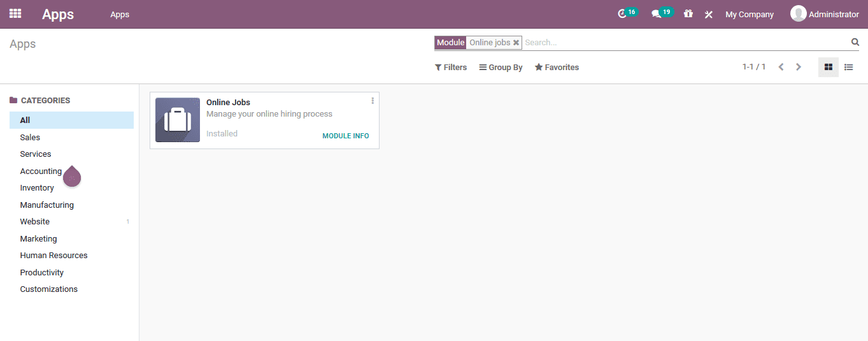This screenshot has height=341, width=868.
Task: Select the Human Resources category
Action: point(71,255)
